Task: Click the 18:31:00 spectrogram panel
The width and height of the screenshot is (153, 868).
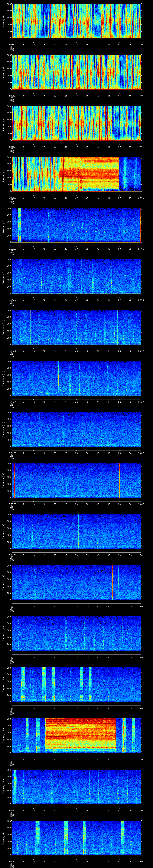Action: (x=77, y=787)
